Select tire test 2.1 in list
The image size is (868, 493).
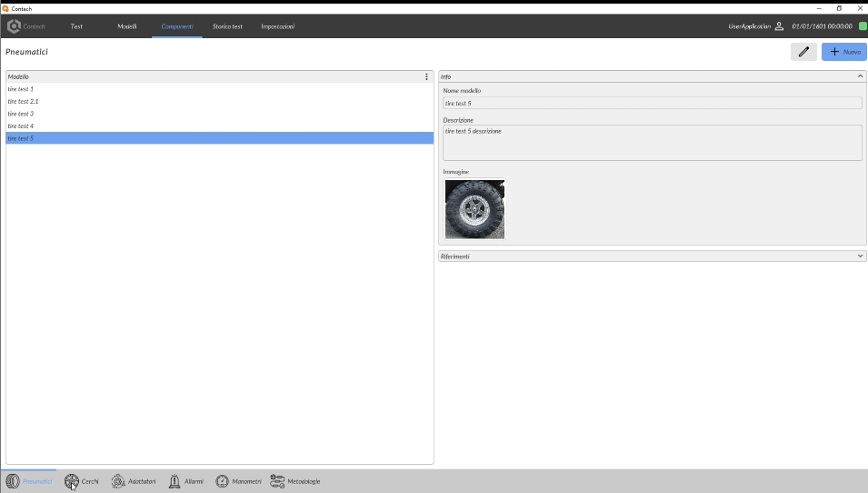[24, 102]
